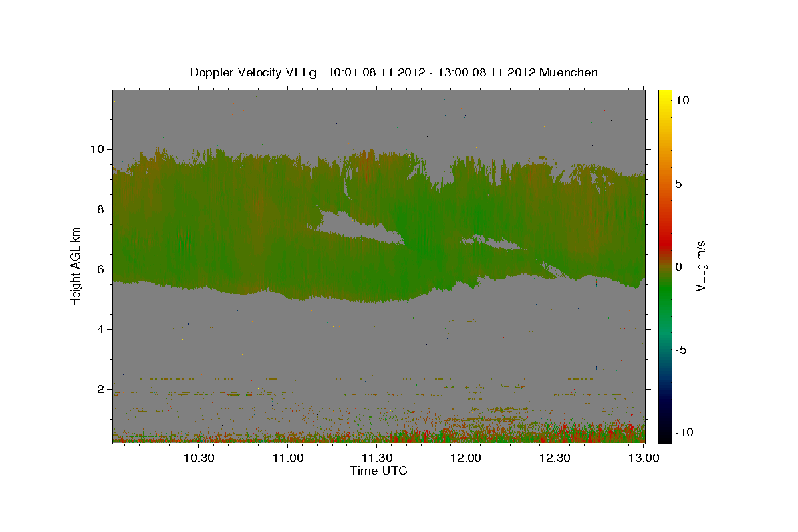Click the 11:30 time tick label
The height and width of the screenshot is (532, 798).
[x=376, y=458]
